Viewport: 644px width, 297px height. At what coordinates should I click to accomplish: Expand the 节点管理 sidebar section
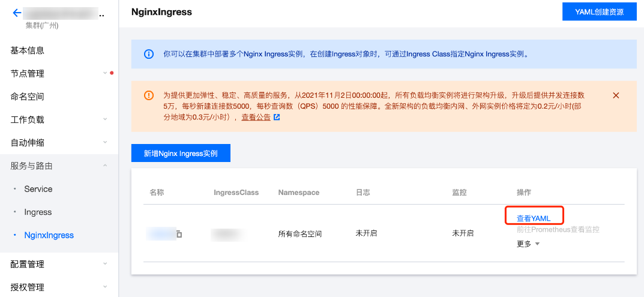tap(59, 74)
